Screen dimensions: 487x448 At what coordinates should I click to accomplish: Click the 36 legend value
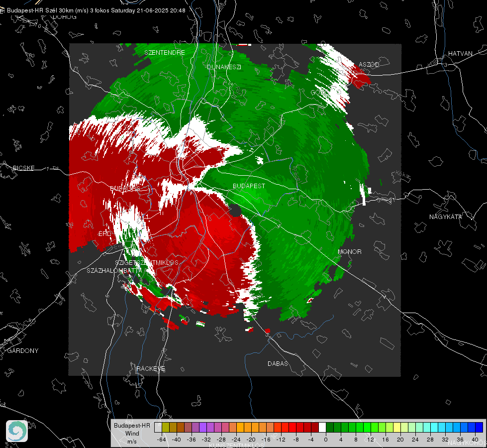coord(460,440)
